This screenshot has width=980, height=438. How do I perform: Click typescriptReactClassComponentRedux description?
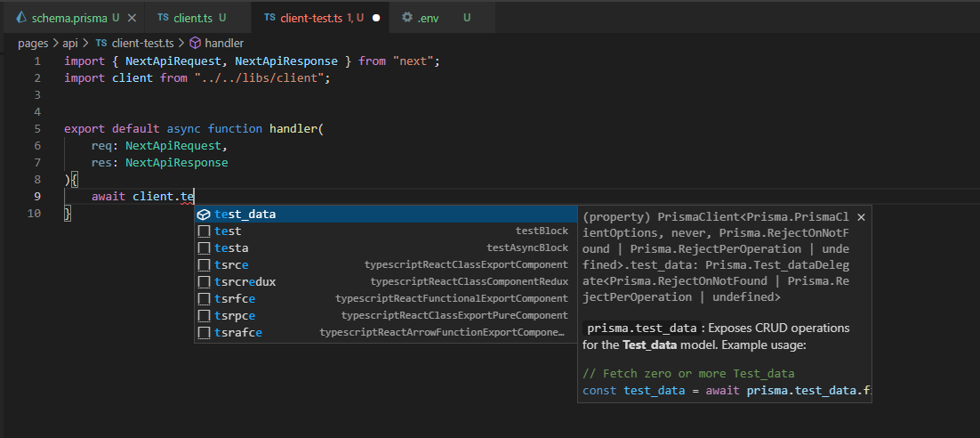pyautogui.click(x=470, y=281)
